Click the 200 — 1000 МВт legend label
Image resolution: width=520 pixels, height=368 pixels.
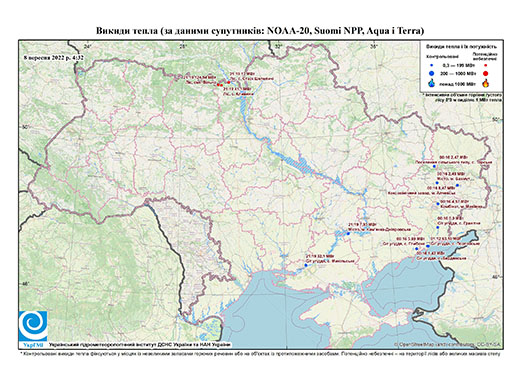(x=457, y=73)
